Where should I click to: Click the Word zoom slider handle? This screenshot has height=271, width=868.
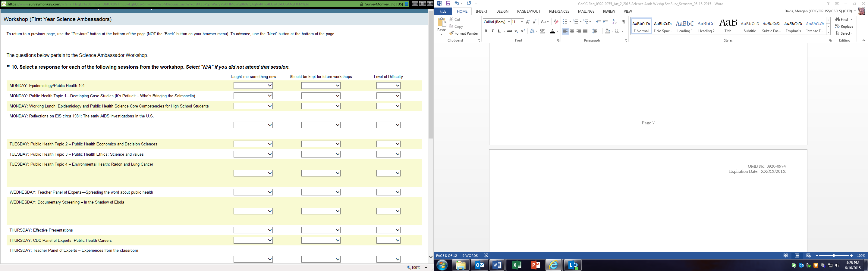(834, 256)
